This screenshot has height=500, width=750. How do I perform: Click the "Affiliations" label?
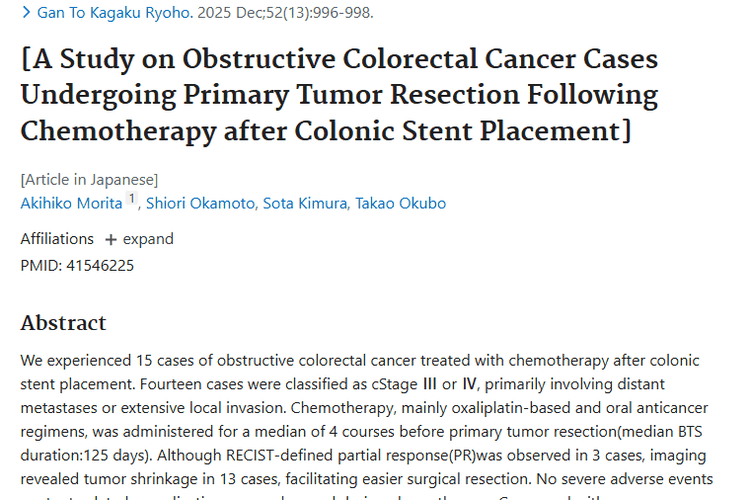(57, 239)
